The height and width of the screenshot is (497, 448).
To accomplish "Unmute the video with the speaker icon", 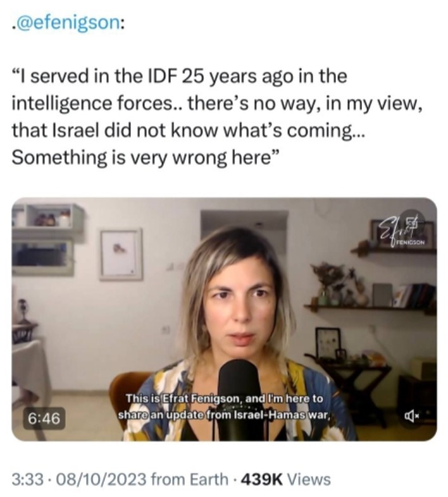I will pyautogui.click(x=412, y=416).
